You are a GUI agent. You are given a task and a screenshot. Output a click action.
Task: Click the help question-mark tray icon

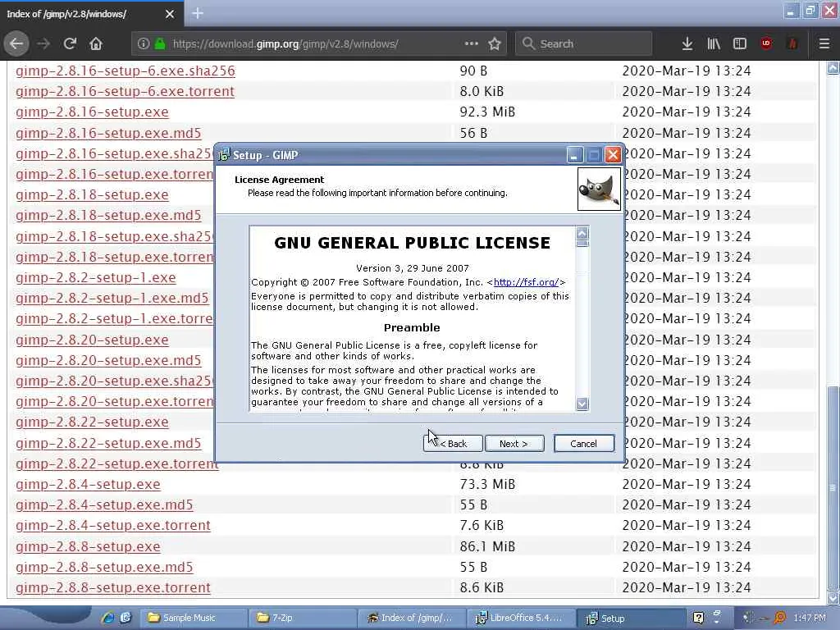pyautogui.click(x=698, y=618)
